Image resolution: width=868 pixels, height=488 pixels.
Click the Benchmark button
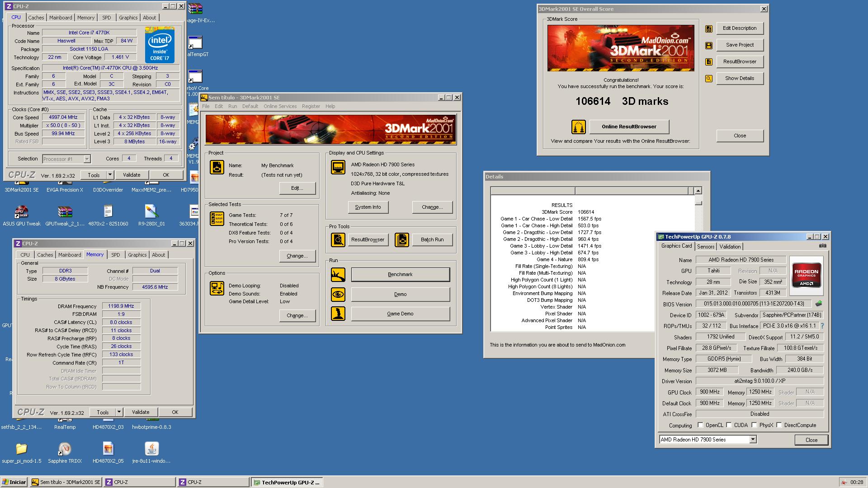[400, 275]
